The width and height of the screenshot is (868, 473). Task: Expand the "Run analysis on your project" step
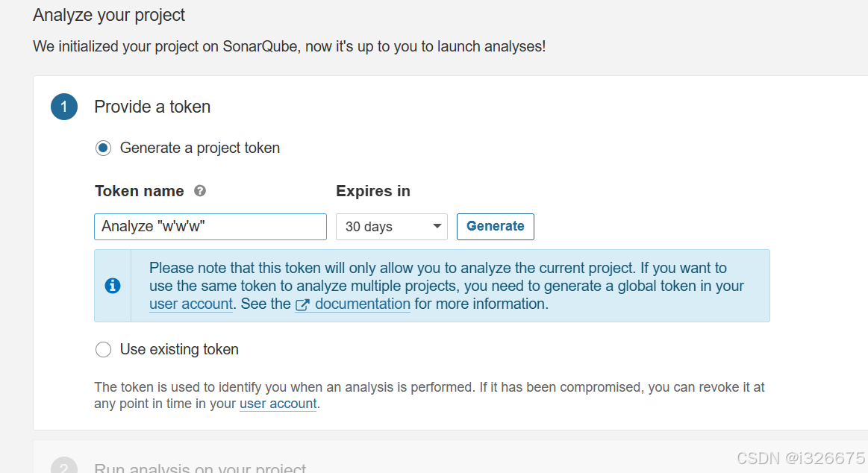[200, 468]
